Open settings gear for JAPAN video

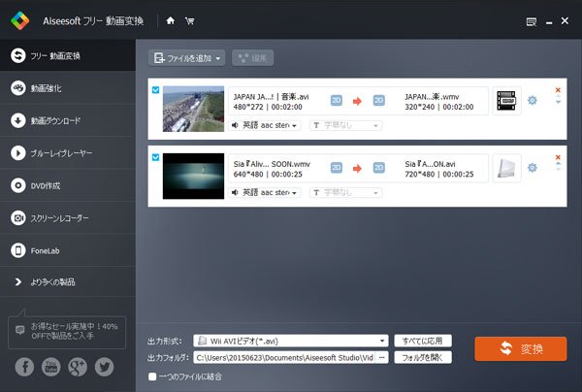[x=533, y=100]
